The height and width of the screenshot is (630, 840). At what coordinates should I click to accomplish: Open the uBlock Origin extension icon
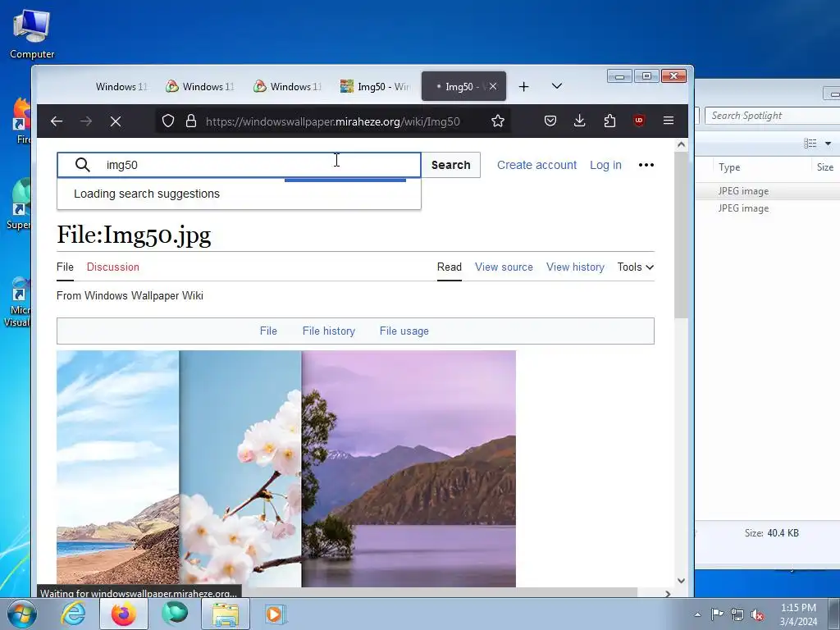point(638,121)
